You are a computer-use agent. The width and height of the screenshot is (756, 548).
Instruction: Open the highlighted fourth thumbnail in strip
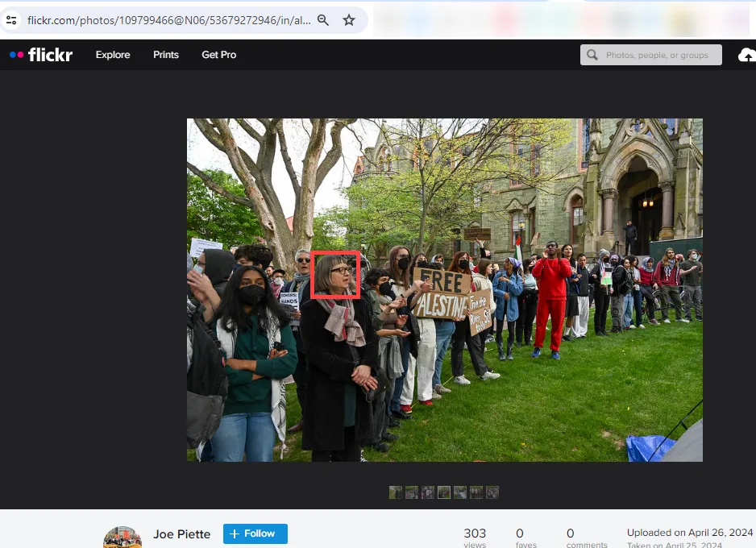444,492
